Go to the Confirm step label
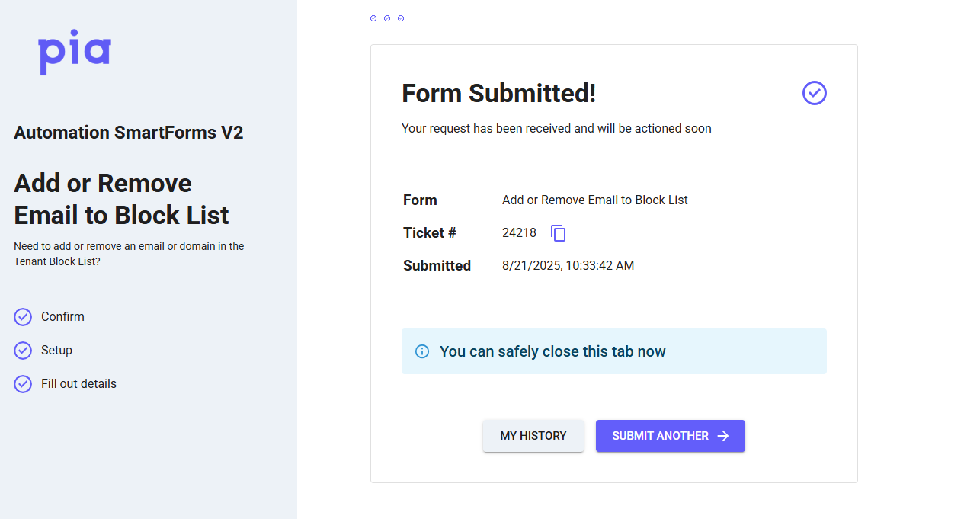 click(x=62, y=317)
